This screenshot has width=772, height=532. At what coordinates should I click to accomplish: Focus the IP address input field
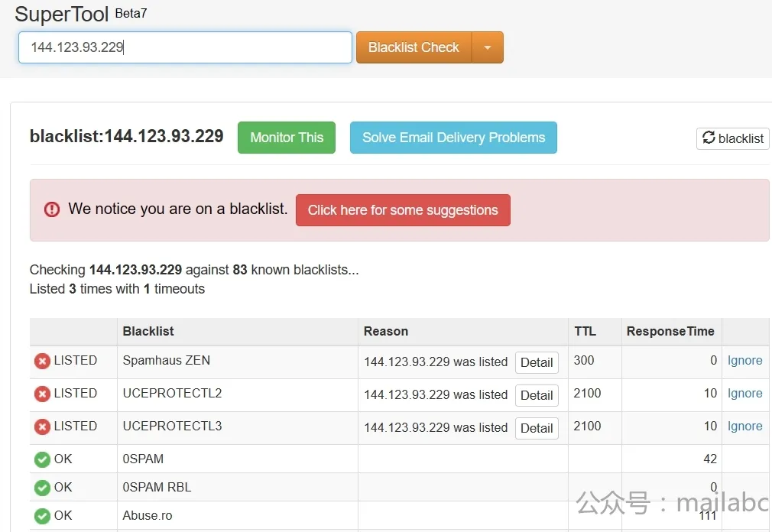click(x=185, y=47)
